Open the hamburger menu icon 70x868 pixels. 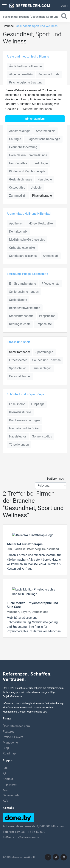coord(4,6)
